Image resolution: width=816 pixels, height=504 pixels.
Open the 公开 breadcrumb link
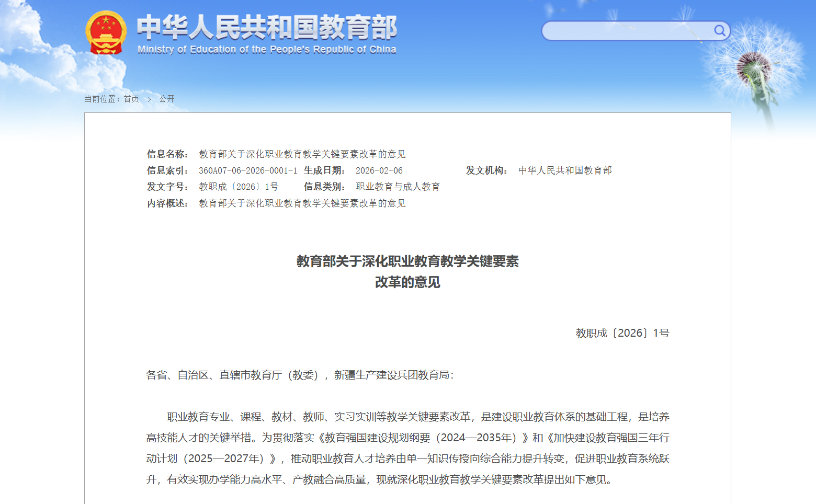[x=166, y=99]
